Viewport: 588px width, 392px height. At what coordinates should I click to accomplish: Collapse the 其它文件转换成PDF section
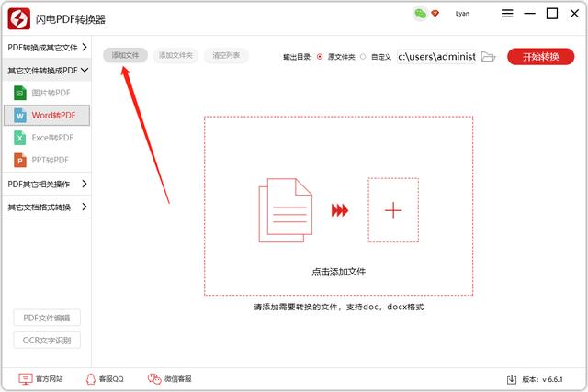46,70
